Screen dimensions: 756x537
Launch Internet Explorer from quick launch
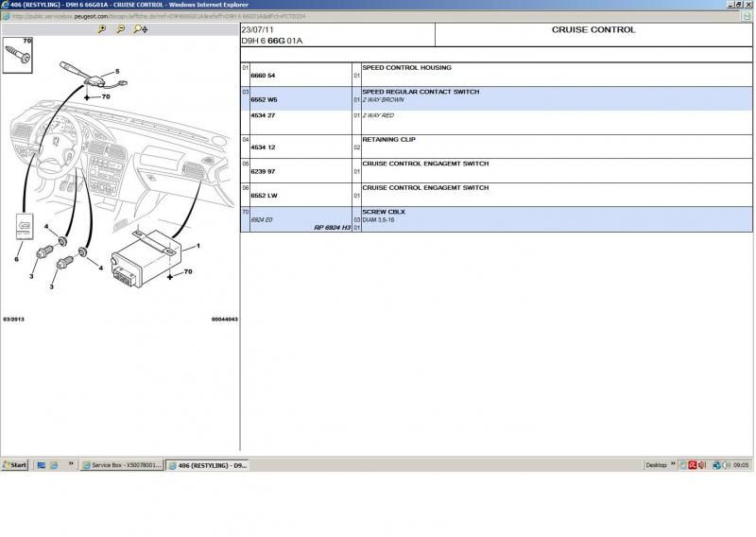(x=54, y=465)
